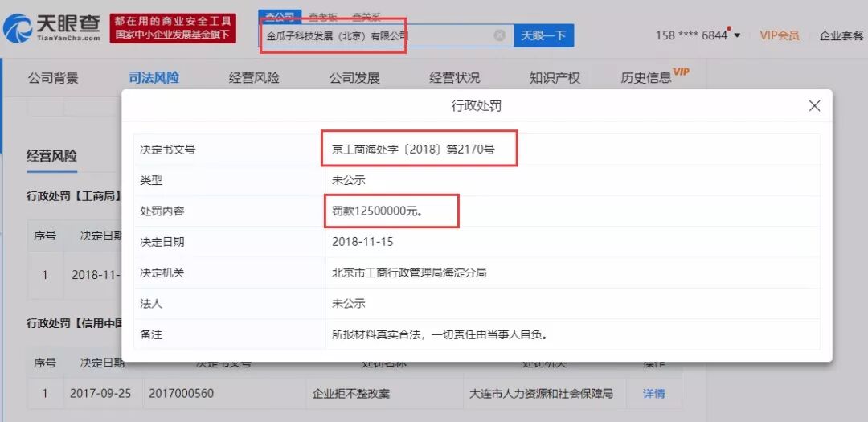Open 详情 for the 2017-09-25 penalty row
Image resolution: width=868 pixels, height=422 pixels.
[x=653, y=394]
